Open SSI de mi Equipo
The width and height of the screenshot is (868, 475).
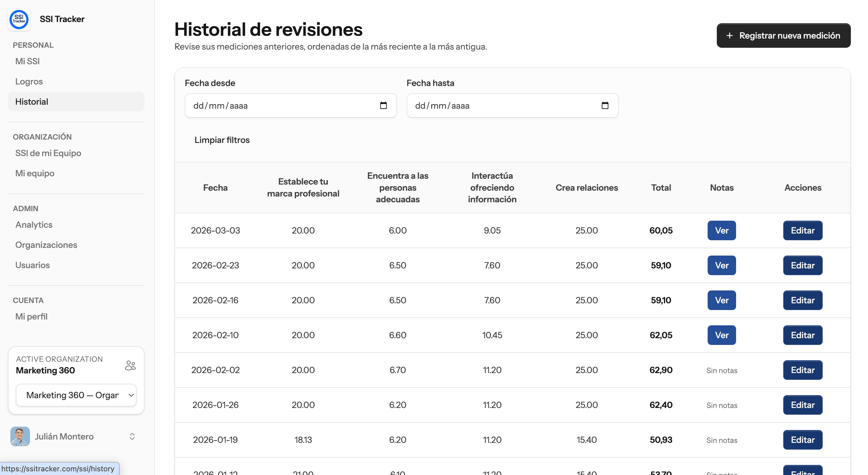[x=48, y=153]
